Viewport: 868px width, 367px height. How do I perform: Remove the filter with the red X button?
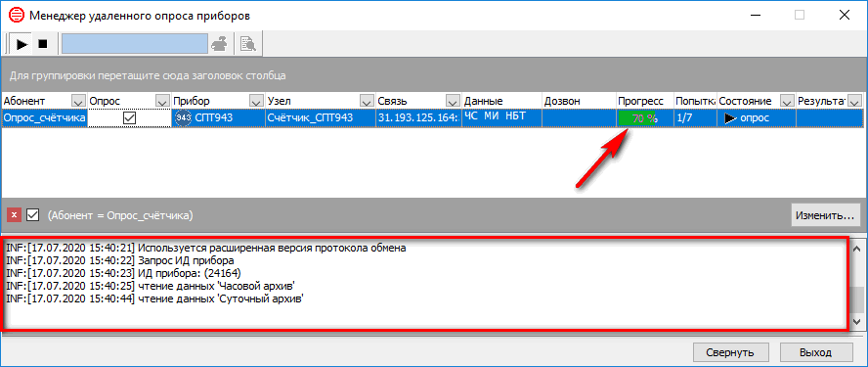(15, 215)
